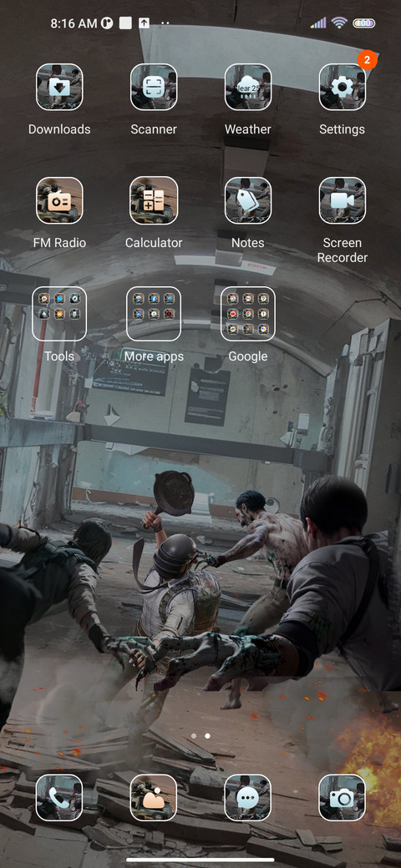Tap the Notes label text

[247, 243]
